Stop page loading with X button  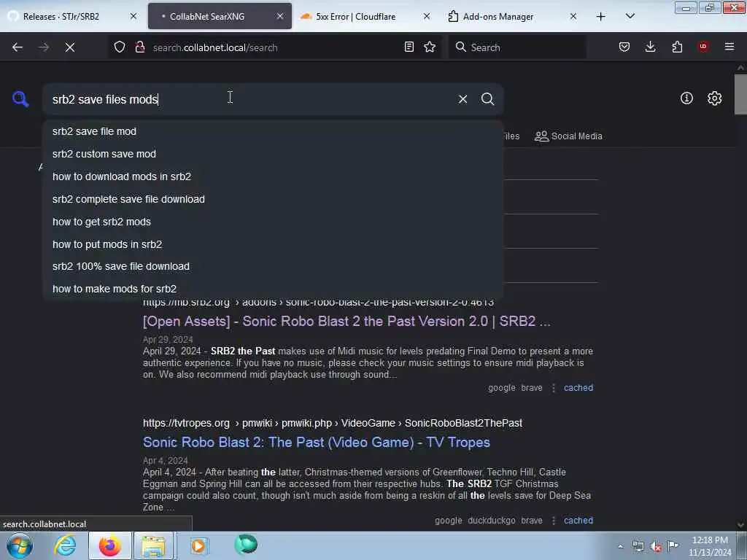pyautogui.click(x=70, y=47)
